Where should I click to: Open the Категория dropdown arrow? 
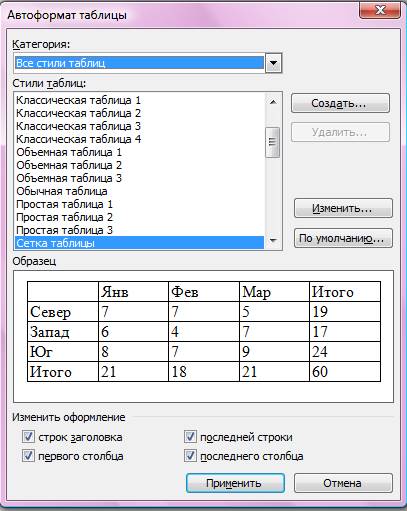pyautogui.click(x=274, y=63)
